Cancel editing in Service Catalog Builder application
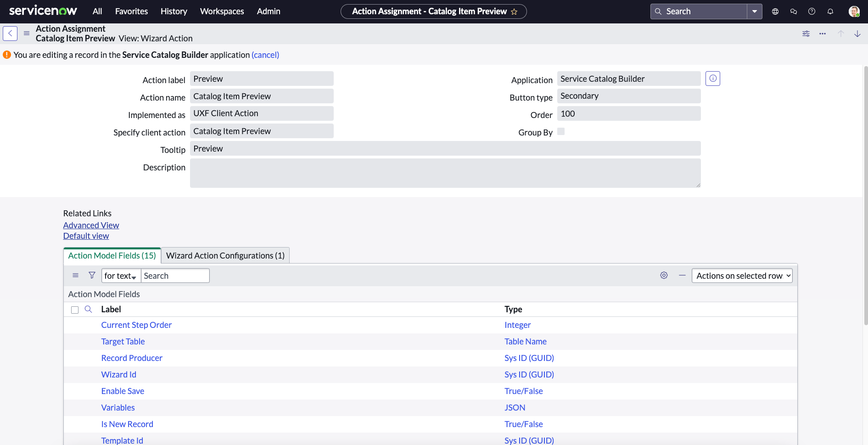 coord(265,55)
